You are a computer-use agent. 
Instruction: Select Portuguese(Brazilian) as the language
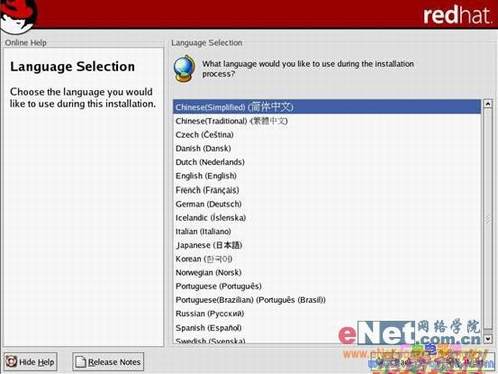click(327, 300)
